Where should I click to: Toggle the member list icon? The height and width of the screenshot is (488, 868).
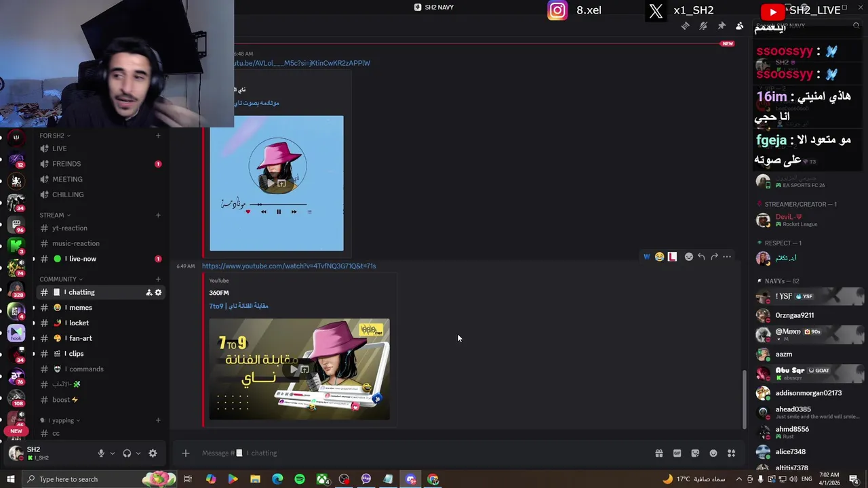[x=740, y=26]
